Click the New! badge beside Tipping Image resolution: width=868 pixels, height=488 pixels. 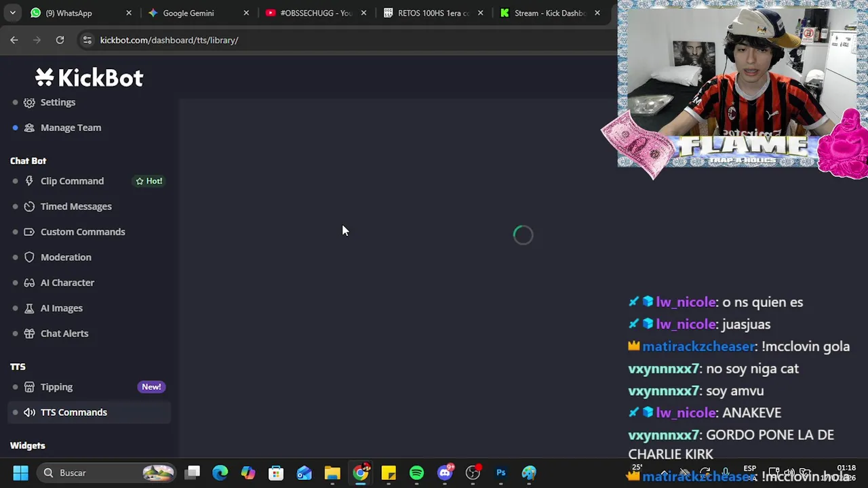[151, 387]
